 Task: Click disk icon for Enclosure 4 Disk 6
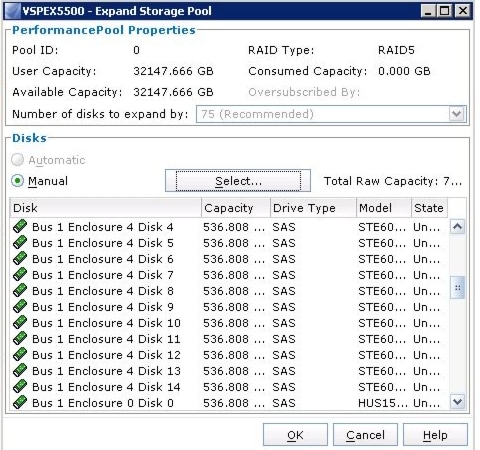(x=20, y=259)
